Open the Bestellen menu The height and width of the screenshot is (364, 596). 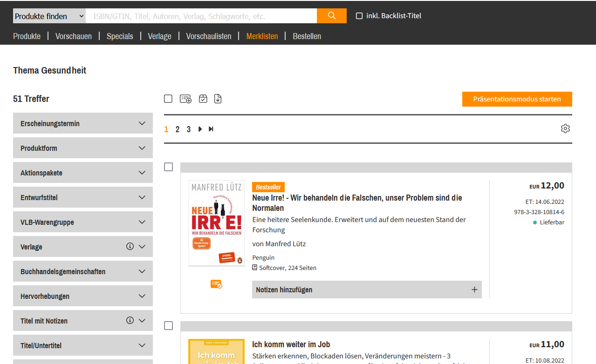pos(307,36)
